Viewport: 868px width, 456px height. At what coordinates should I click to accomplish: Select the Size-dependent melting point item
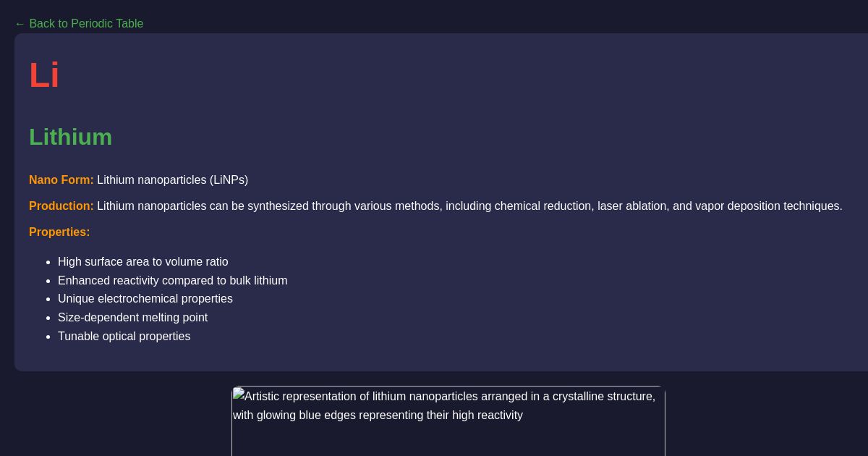coord(132,318)
